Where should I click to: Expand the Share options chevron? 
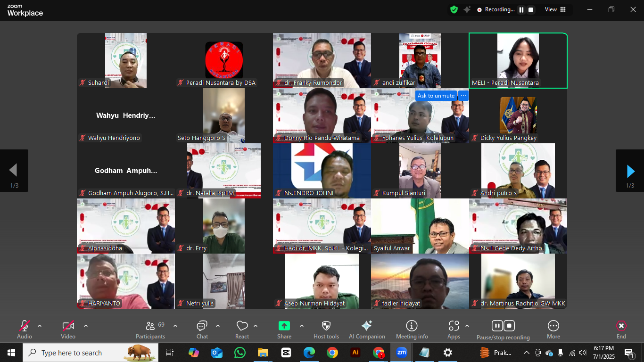coord(302,326)
